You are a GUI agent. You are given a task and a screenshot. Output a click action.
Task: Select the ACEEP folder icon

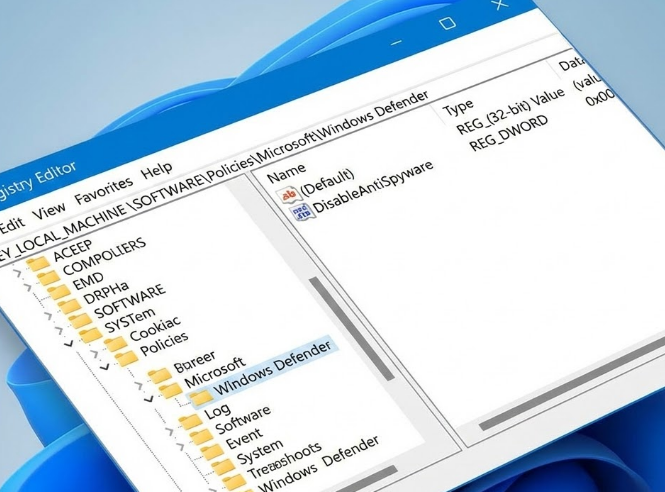[38, 264]
